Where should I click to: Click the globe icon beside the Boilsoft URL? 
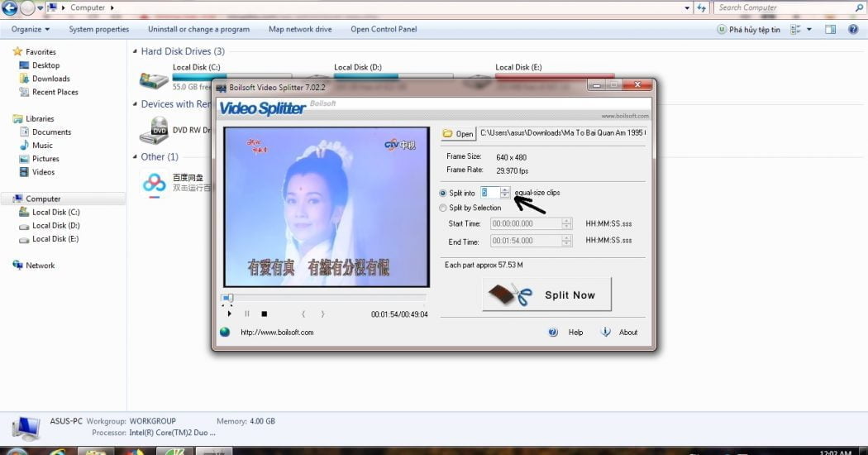point(225,332)
